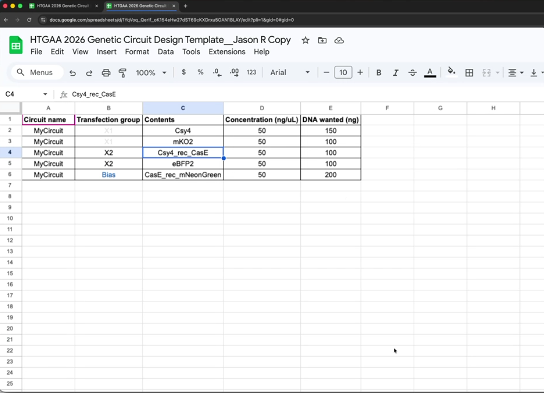This screenshot has width=544, height=393.
Task: Increase font size plus button
Action: point(360,72)
